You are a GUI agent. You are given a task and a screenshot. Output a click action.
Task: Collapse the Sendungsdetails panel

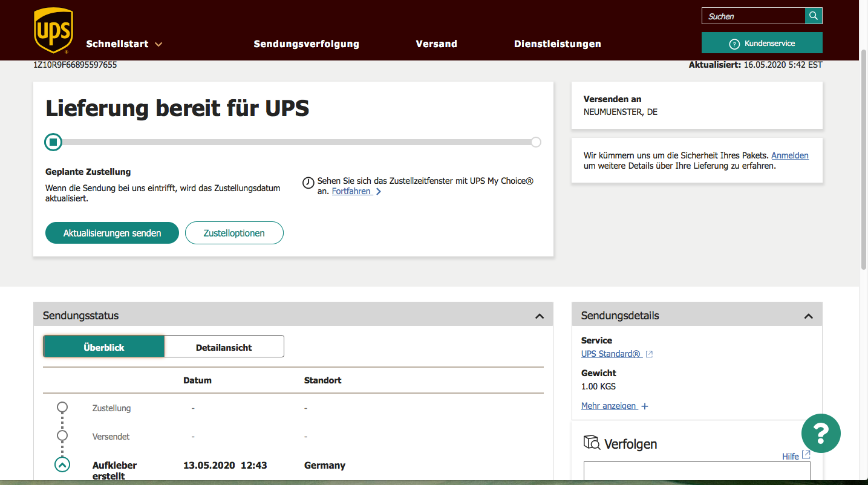coord(808,316)
